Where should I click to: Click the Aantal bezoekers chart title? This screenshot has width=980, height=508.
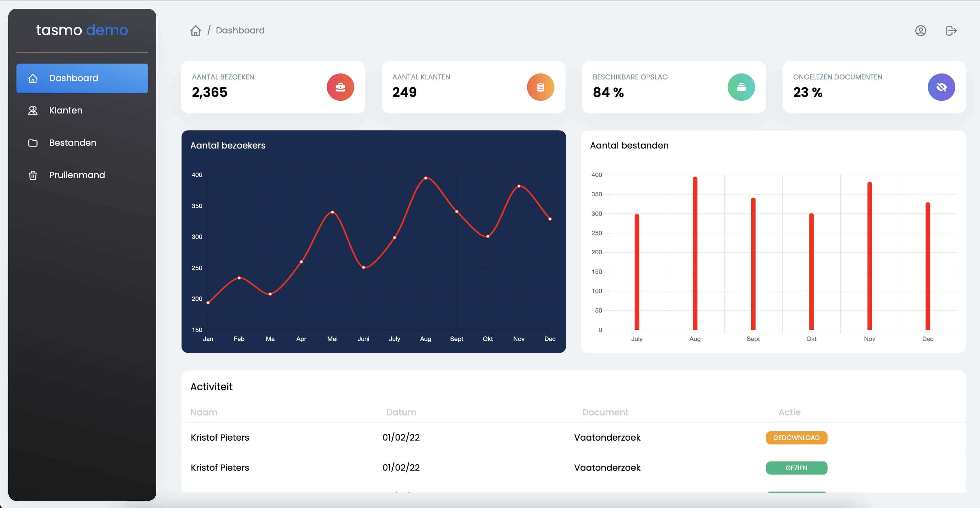tap(228, 145)
